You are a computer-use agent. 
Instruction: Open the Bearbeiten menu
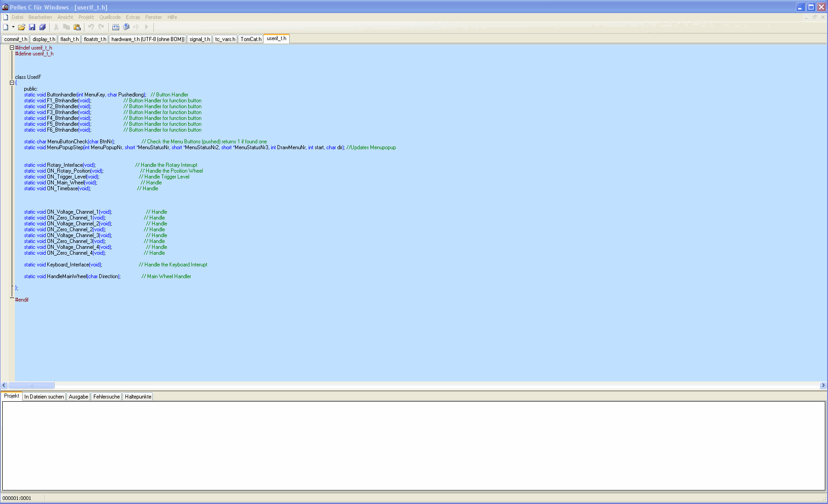click(40, 17)
